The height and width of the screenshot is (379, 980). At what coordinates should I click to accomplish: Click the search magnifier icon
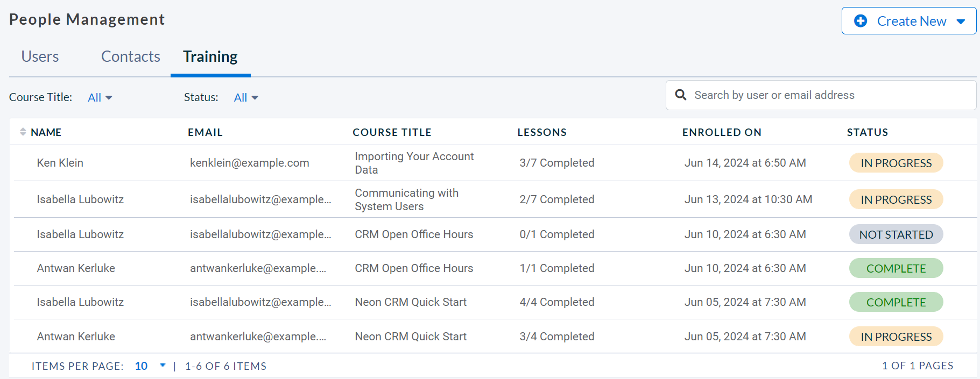[681, 95]
